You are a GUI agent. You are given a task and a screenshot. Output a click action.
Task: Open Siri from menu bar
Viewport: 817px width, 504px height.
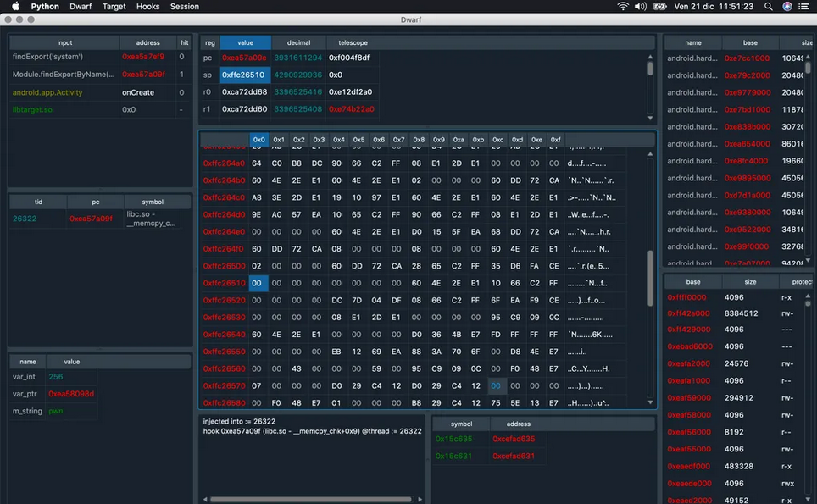coord(787,6)
